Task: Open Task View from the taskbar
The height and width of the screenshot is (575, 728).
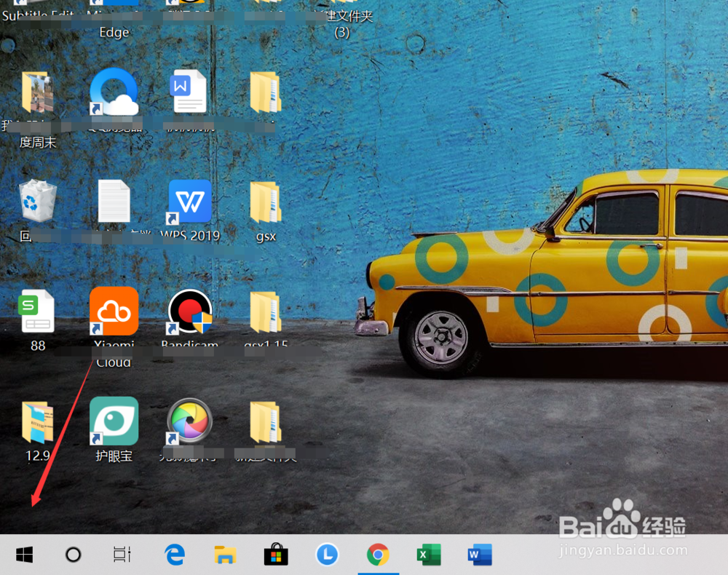Action: coord(122,555)
